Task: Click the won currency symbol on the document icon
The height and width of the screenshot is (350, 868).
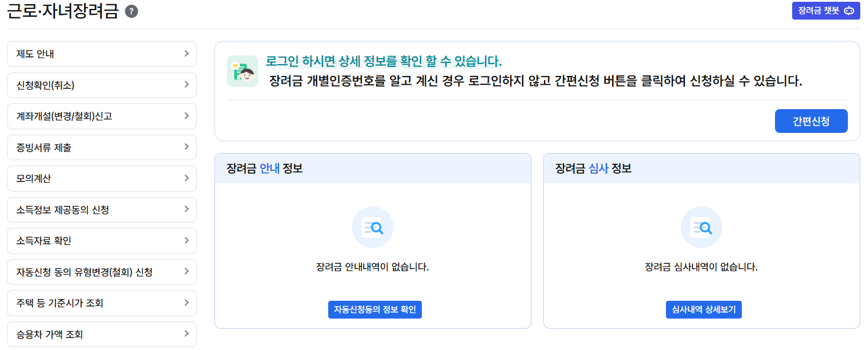Action: (x=235, y=65)
